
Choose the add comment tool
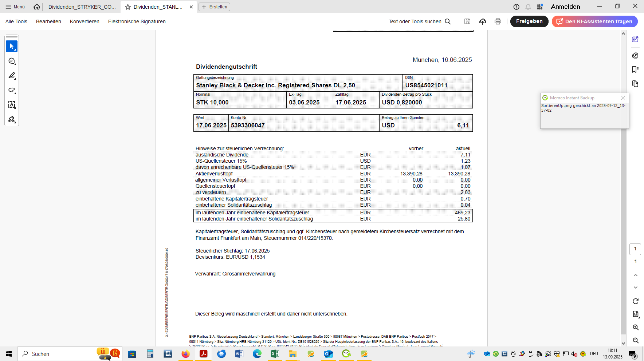[x=12, y=61]
